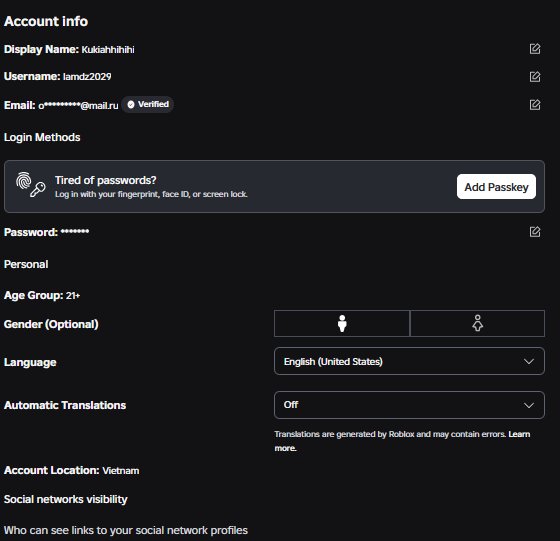
Task: Open the Language dropdown
Action: click(409, 361)
